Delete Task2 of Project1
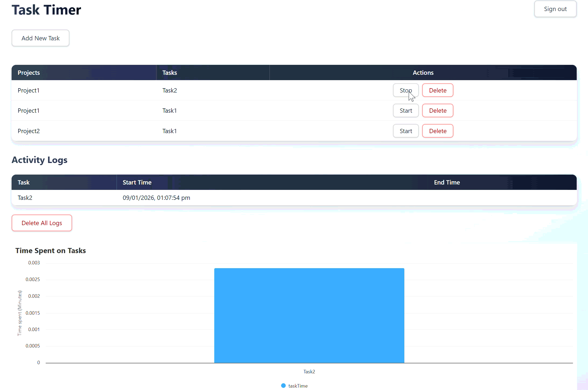Image resolution: width=588 pixels, height=390 pixels. pos(437,90)
